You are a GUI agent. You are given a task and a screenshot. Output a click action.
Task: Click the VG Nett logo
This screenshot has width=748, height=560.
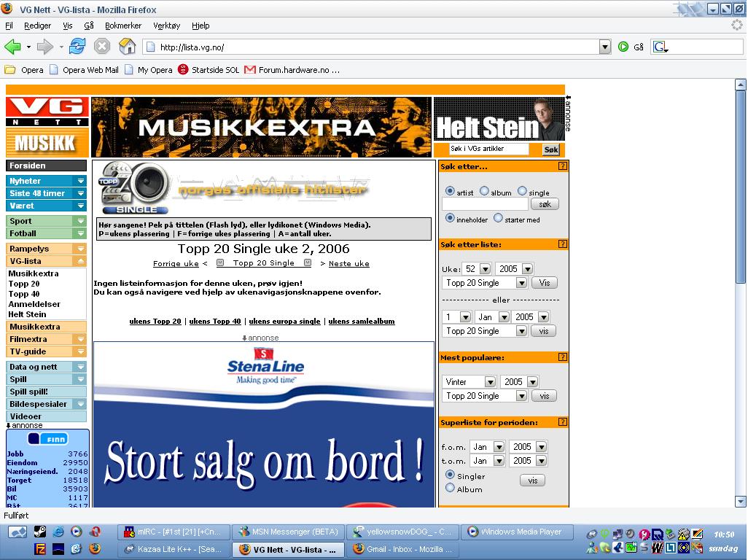click(47, 112)
